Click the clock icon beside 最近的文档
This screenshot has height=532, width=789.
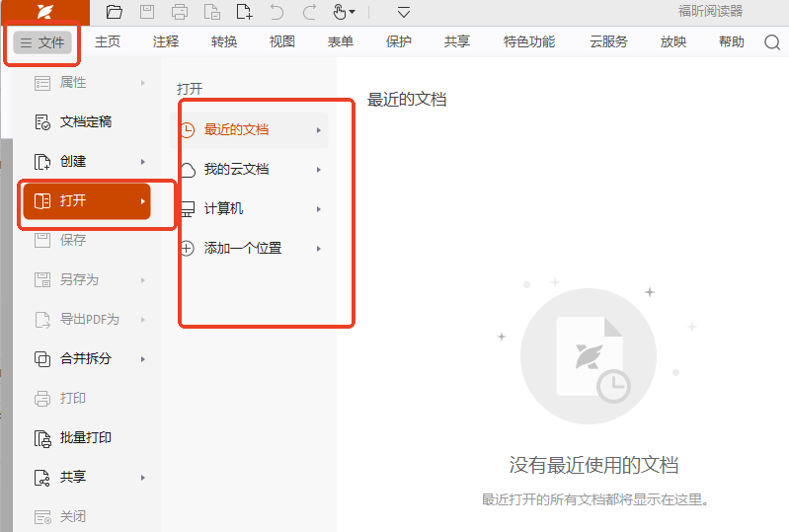pyautogui.click(x=188, y=130)
